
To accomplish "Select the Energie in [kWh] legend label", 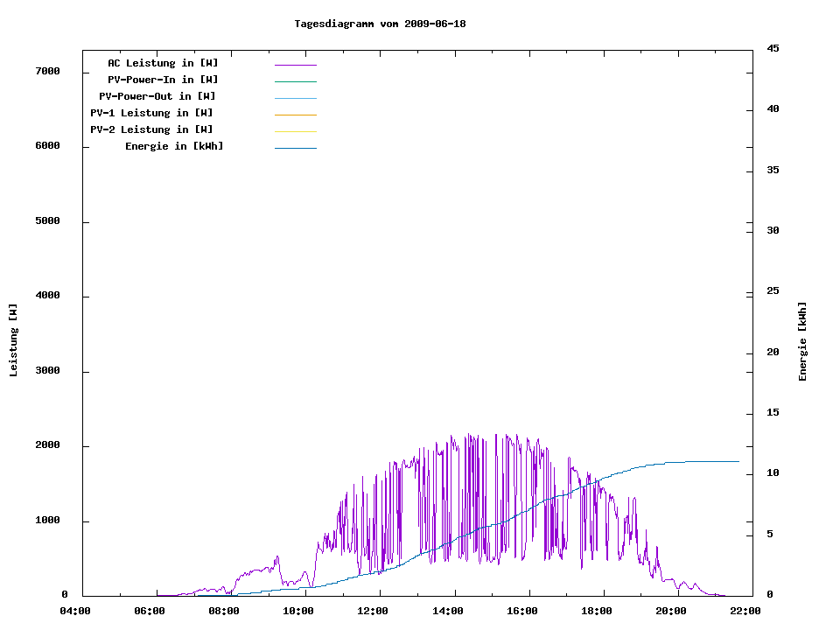I will click(174, 146).
